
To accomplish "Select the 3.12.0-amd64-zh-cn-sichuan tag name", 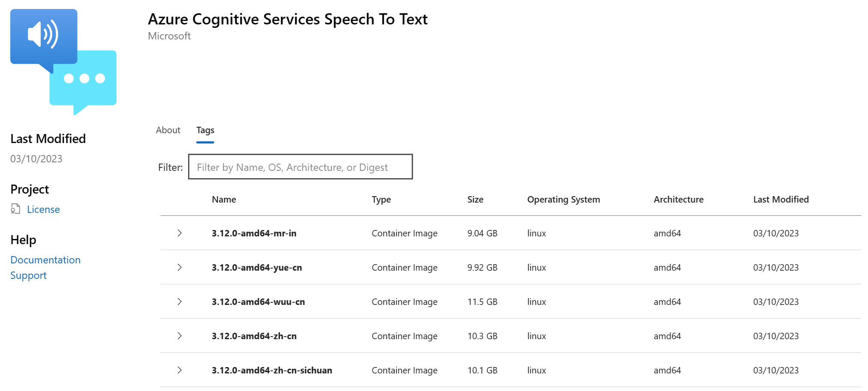I will click(x=272, y=370).
